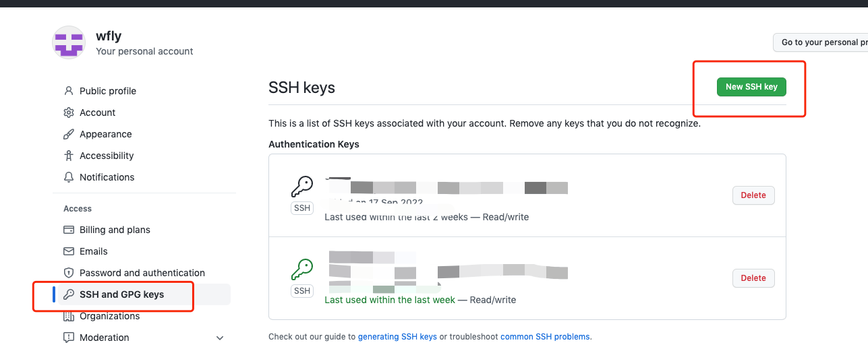868x353 pixels.
Task: Open the generating SSH keys guide link
Action: tap(397, 336)
